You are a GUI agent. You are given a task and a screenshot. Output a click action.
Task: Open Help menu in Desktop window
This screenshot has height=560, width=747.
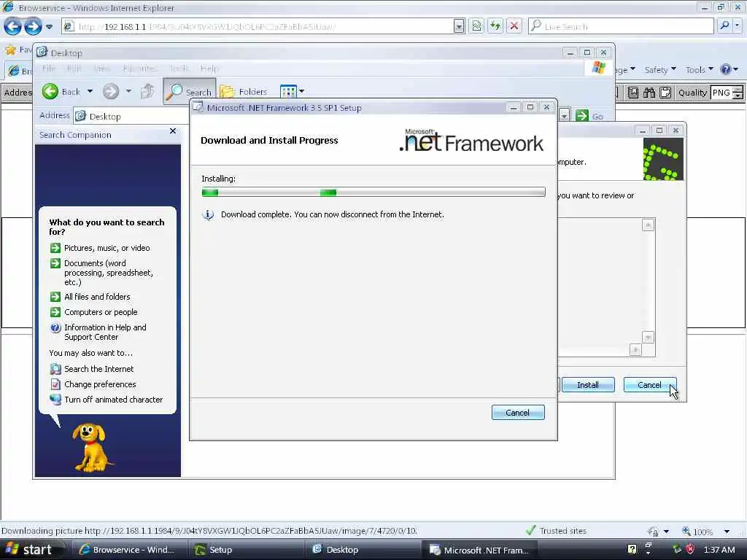pos(209,69)
